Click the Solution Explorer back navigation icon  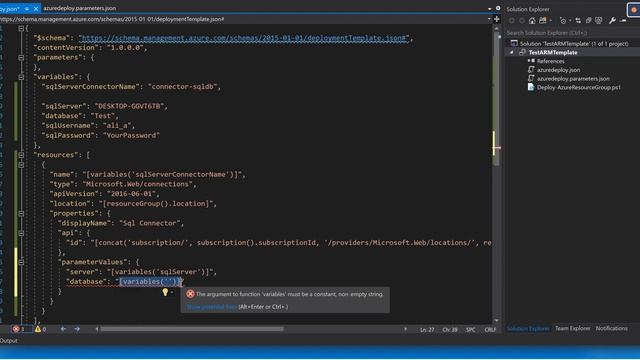pos(512,20)
